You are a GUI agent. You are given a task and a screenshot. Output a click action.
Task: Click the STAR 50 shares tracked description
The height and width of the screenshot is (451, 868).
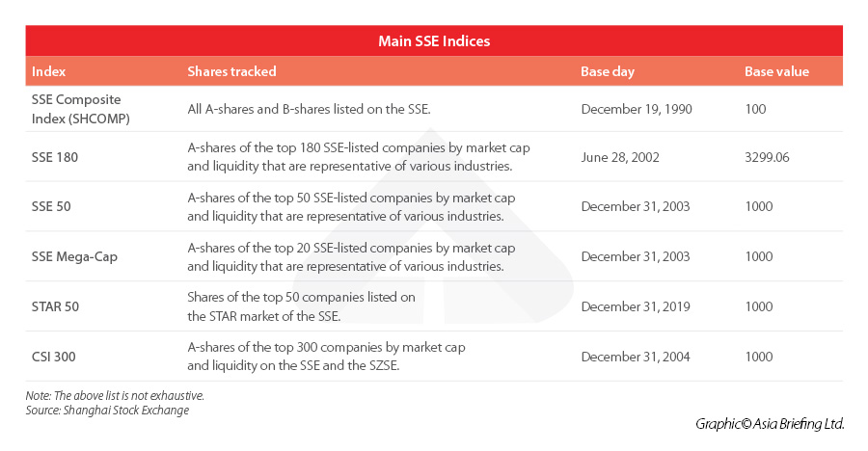pyautogui.click(x=301, y=306)
